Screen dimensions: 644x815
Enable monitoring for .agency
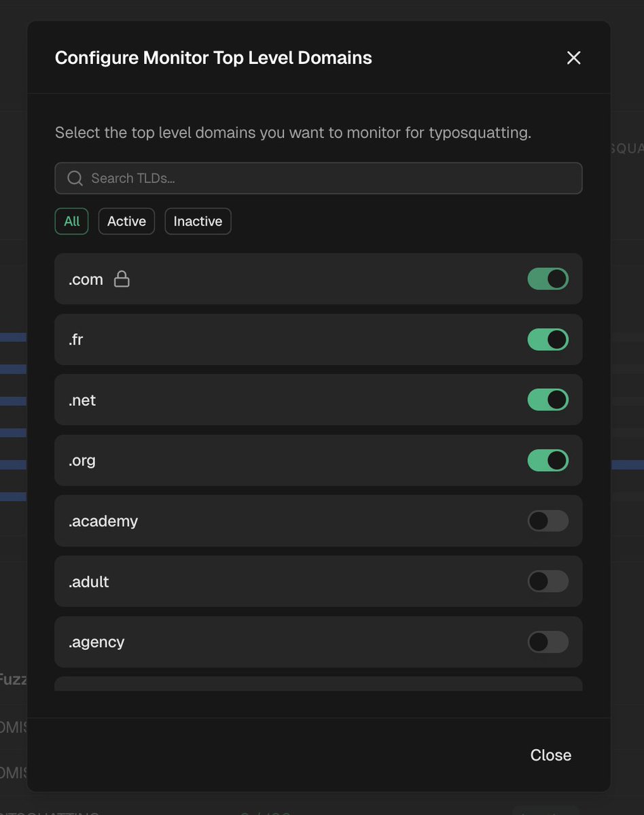point(548,642)
